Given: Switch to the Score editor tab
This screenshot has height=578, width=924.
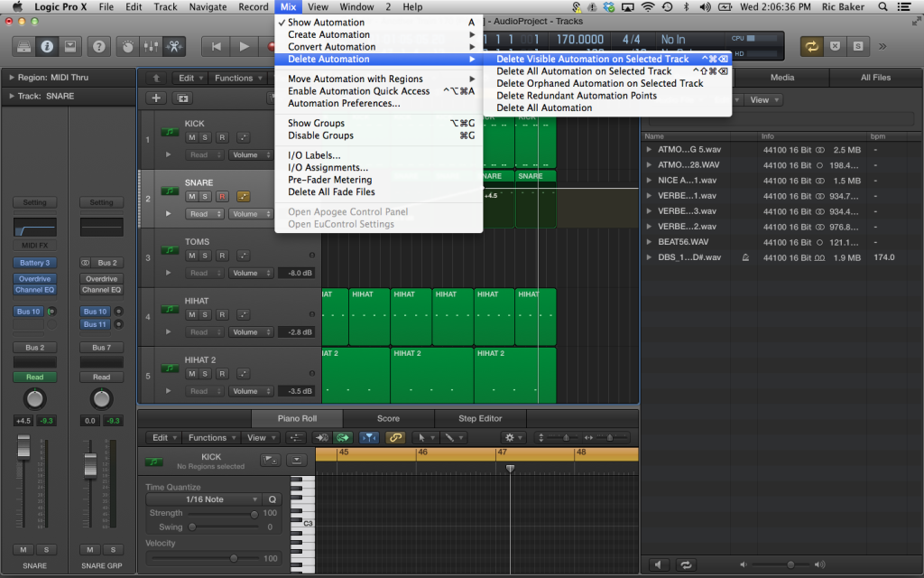Looking at the screenshot, I should click(x=388, y=418).
